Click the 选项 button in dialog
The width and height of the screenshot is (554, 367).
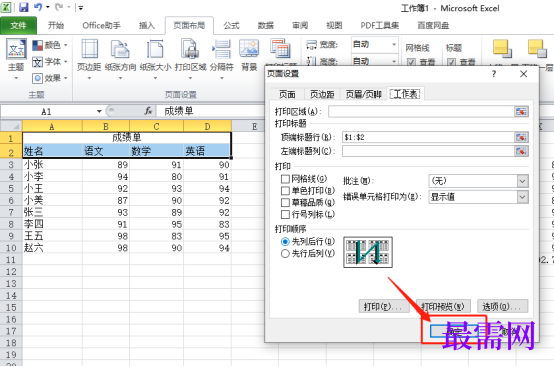pos(502,306)
